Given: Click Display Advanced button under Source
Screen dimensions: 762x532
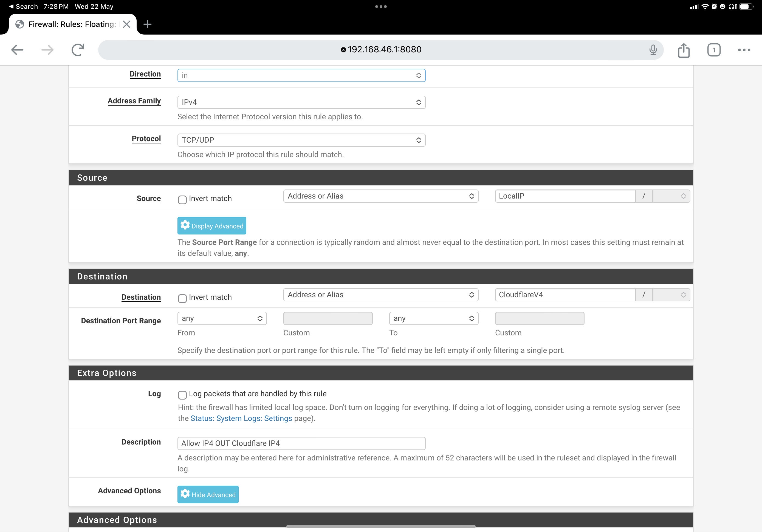Looking at the screenshot, I should pyautogui.click(x=212, y=226).
